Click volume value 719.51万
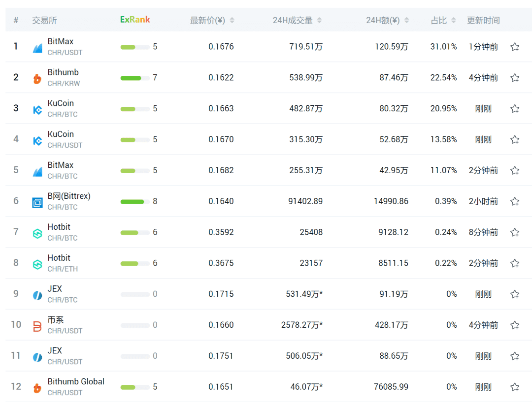This screenshot has height=402, width=532. 306,47
